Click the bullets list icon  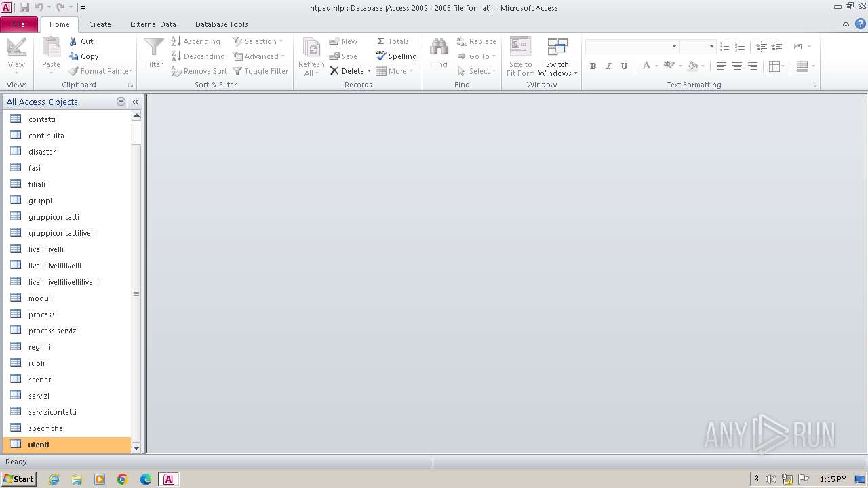tap(724, 46)
